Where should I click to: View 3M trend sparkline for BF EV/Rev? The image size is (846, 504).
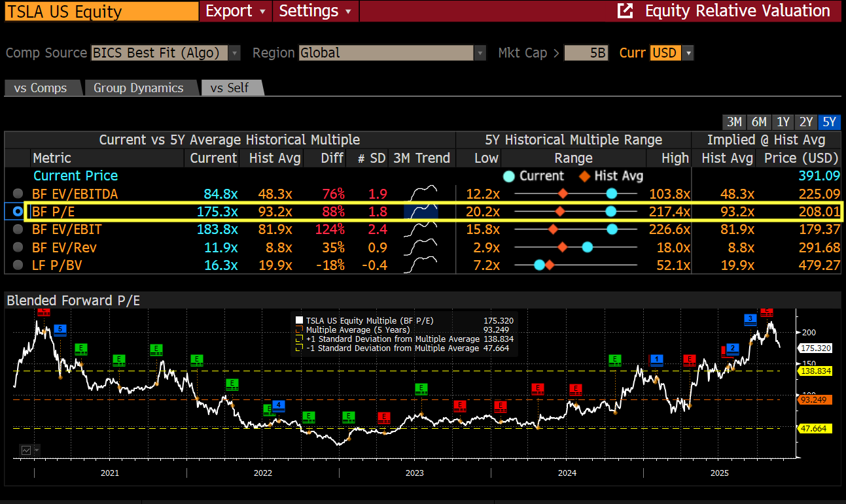point(422,247)
